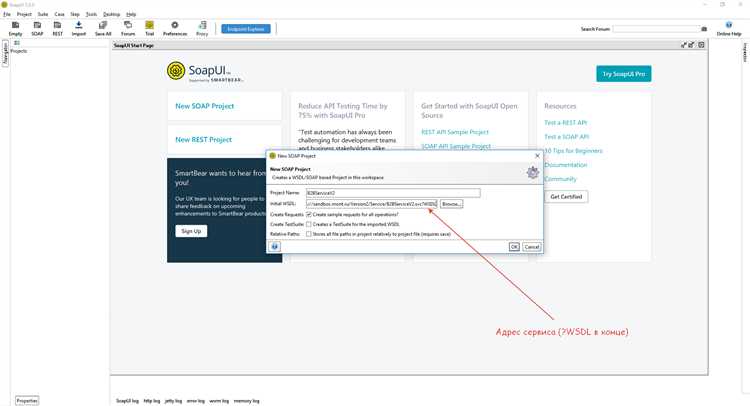Click inside the Search Forum field

[x=656, y=29]
